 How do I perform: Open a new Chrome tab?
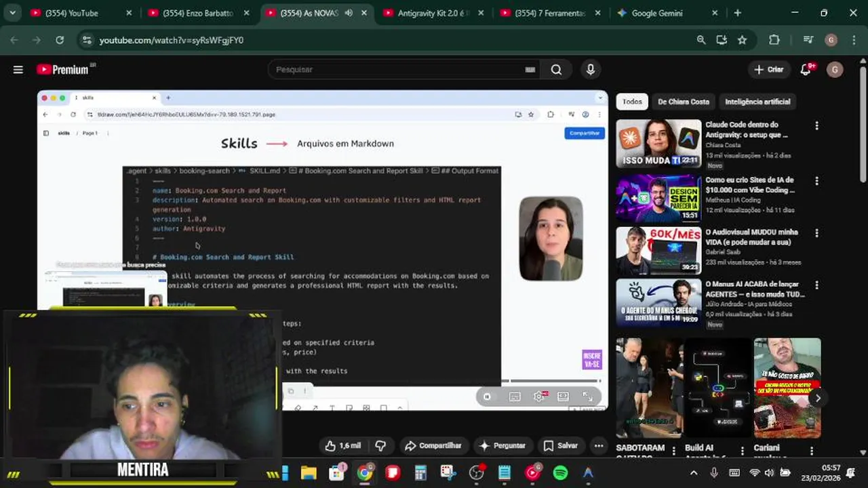tap(738, 13)
